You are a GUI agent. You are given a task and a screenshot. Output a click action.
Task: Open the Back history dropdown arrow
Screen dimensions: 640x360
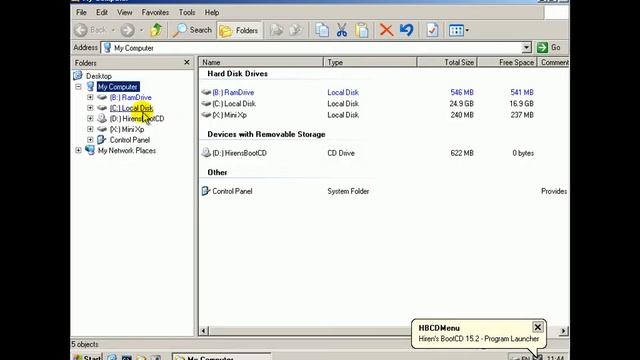point(113,30)
